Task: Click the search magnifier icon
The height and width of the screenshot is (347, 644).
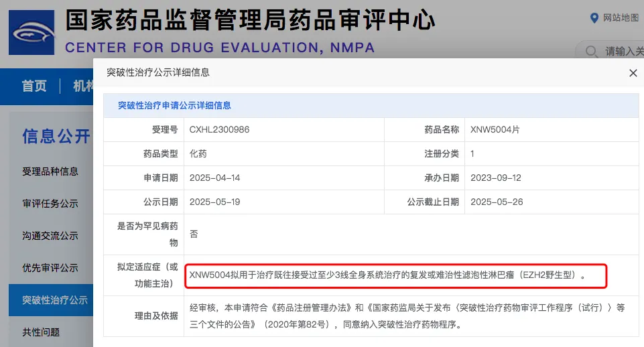Action: tap(591, 52)
